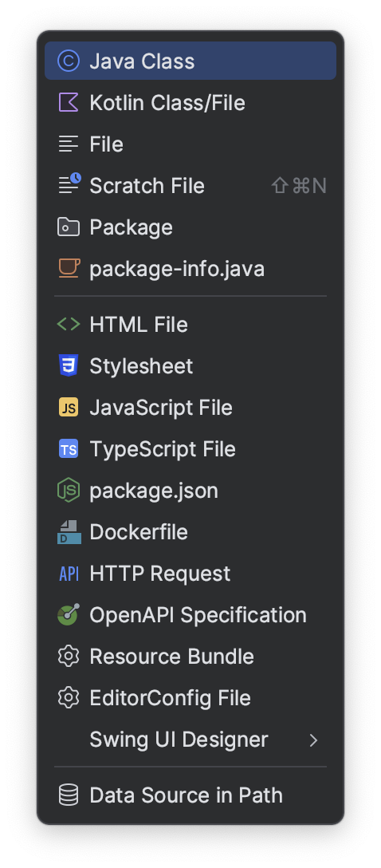This screenshot has height=868, width=381.
Task: Click the blue TS TypeScript icon
Action: point(69,449)
